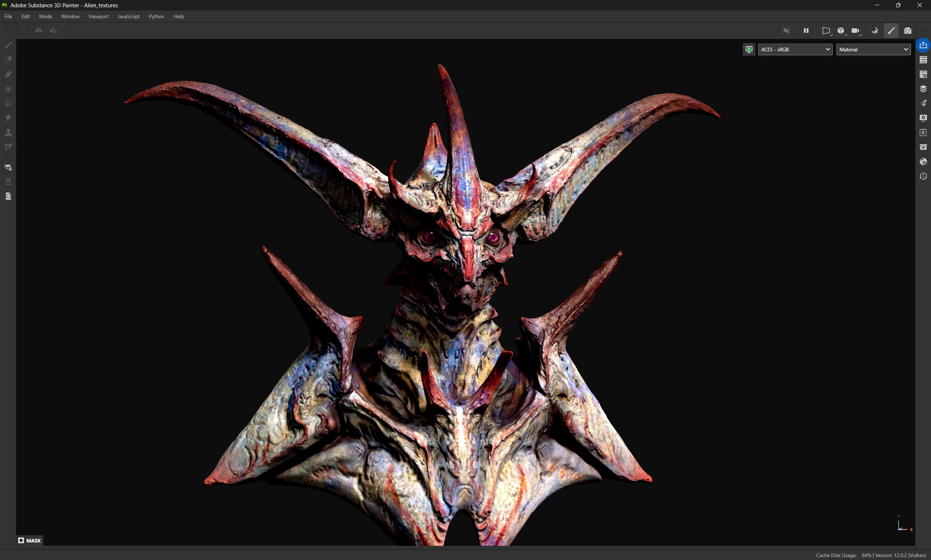Open the Edit menu
This screenshot has width=931, height=560.
(26, 16)
